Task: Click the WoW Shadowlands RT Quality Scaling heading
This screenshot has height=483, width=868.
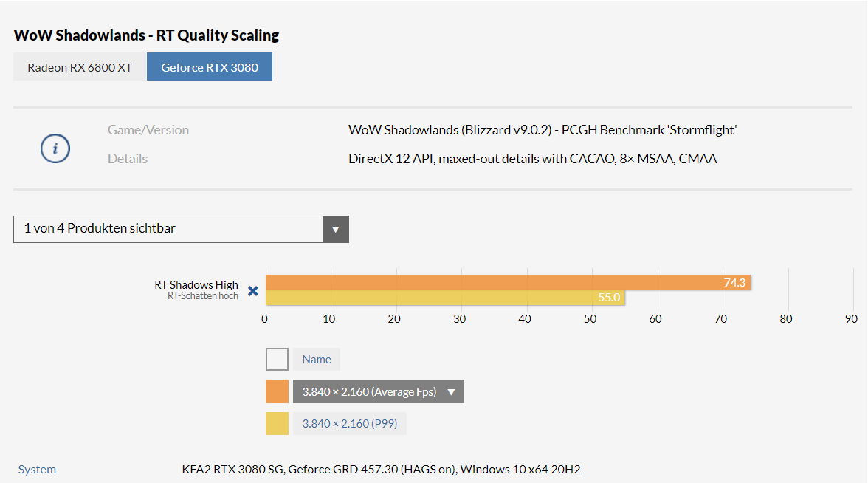Action: (146, 35)
